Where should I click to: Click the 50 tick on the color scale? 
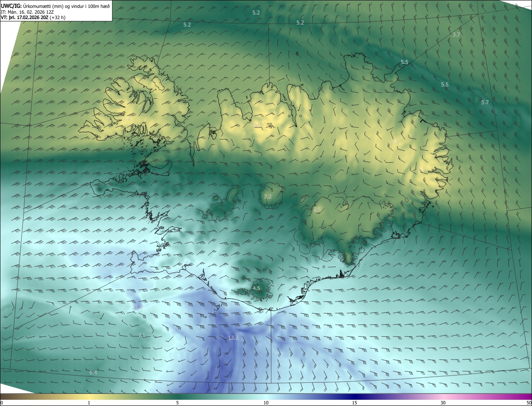pos(529,403)
